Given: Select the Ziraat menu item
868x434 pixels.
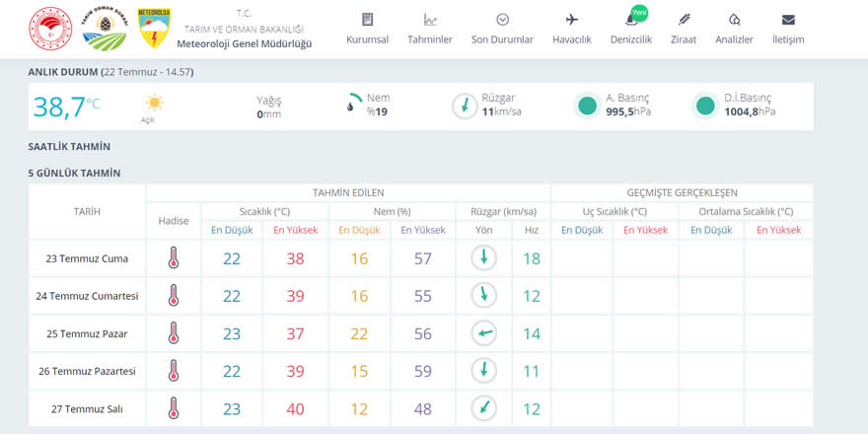Looking at the screenshot, I should [684, 29].
